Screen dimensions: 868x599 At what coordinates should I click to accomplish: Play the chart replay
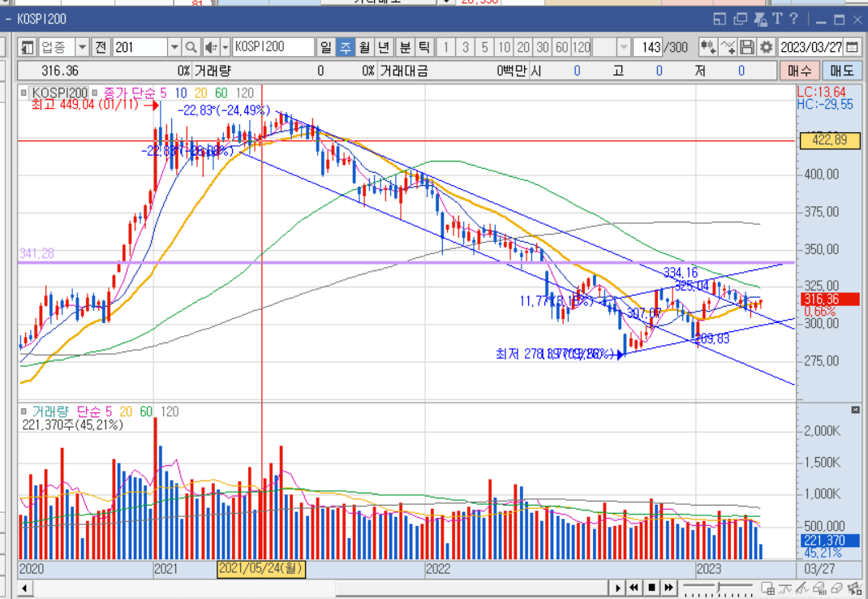(617, 588)
